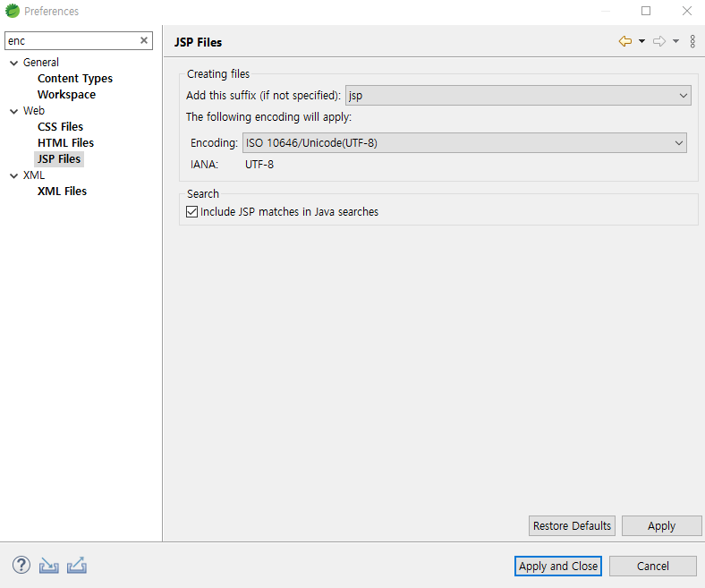The width and height of the screenshot is (705, 588).
Task: Export preferences icon
Action: coord(77,566)
